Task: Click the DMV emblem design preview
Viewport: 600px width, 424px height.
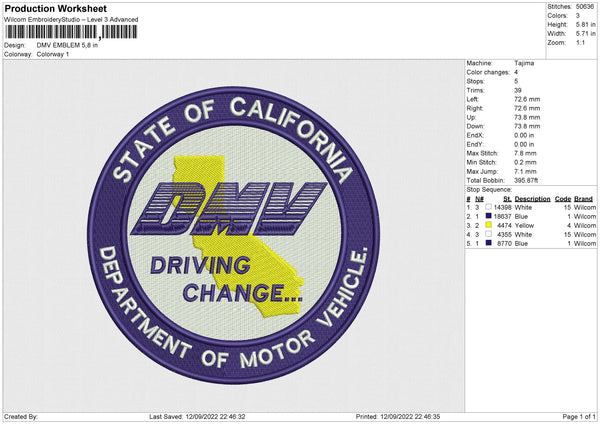Action: (x=234, y=235)
